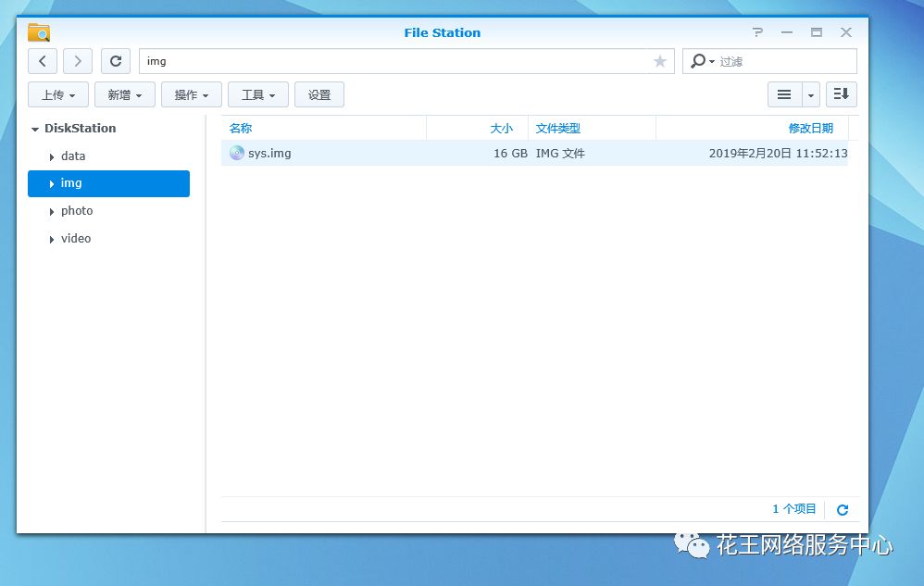Open the sort order button
Viewport: 924px width, 586px height.
coord(842,94)
